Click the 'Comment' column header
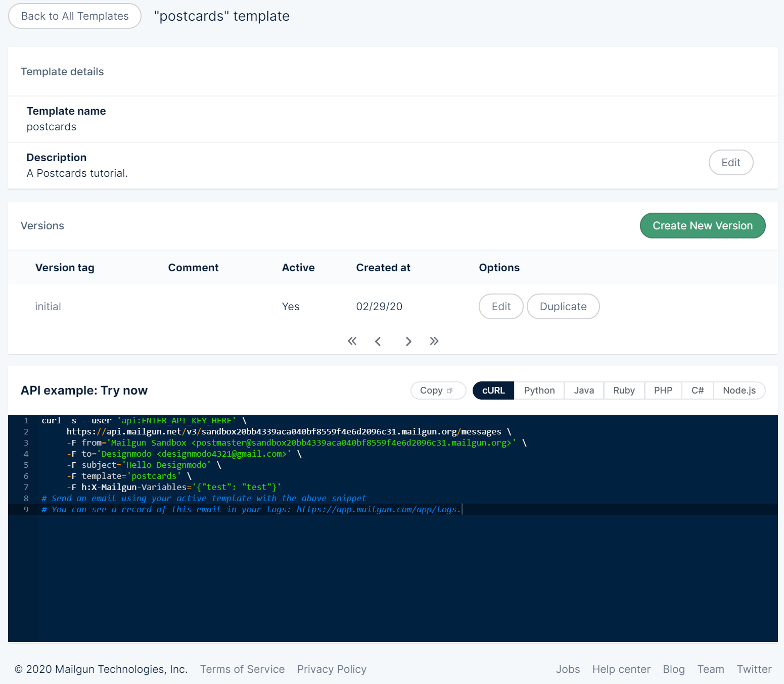784x684 pixels. tap(193, 268)
